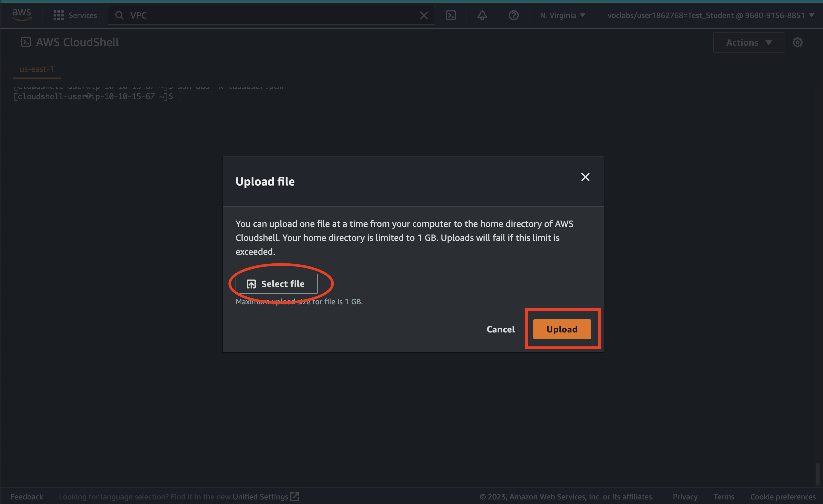The height and width of the screenshot is (504, 823).
Task: Expand the N. Virginia region dropdown
Action: tap(562, 15)
